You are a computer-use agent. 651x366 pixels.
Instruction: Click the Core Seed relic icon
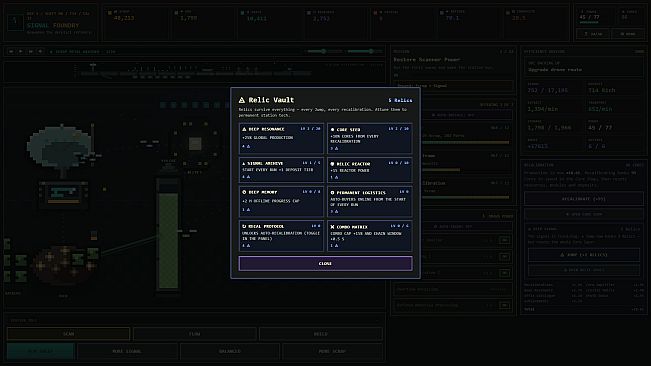[x=332, y=129]
